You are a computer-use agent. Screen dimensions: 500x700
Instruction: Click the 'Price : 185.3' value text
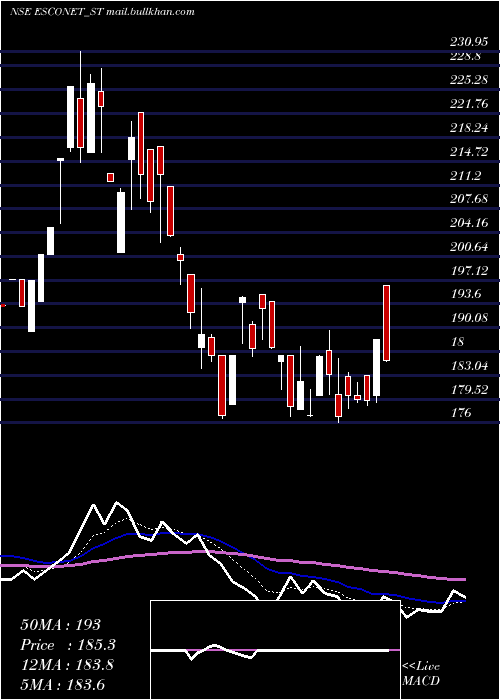[x=68, y=645]
